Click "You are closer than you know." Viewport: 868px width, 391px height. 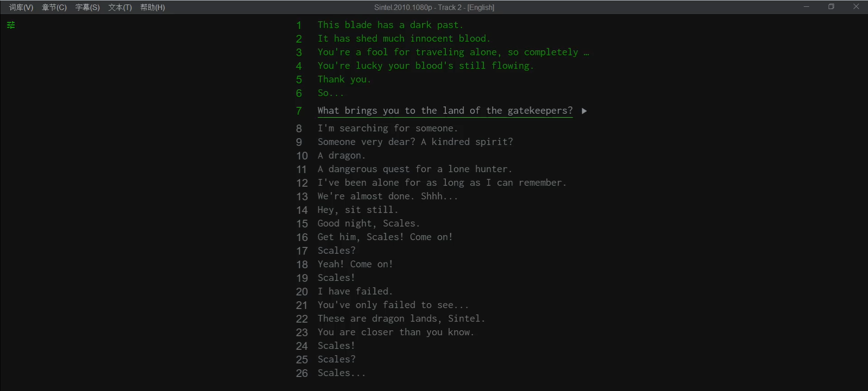[396, 332]
